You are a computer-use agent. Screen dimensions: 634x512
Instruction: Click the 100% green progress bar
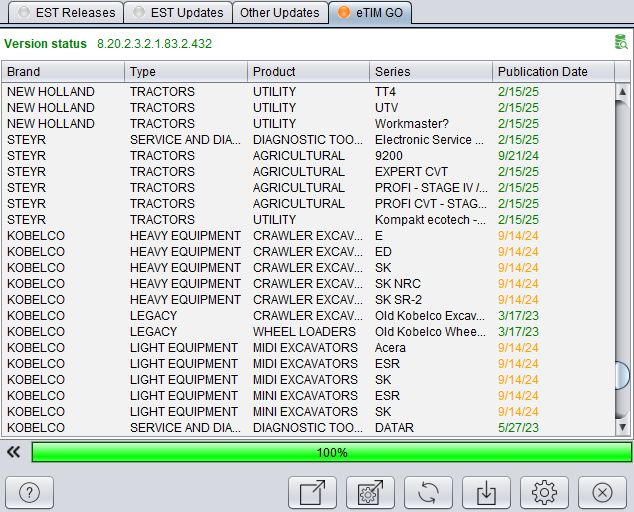point(332,452)
